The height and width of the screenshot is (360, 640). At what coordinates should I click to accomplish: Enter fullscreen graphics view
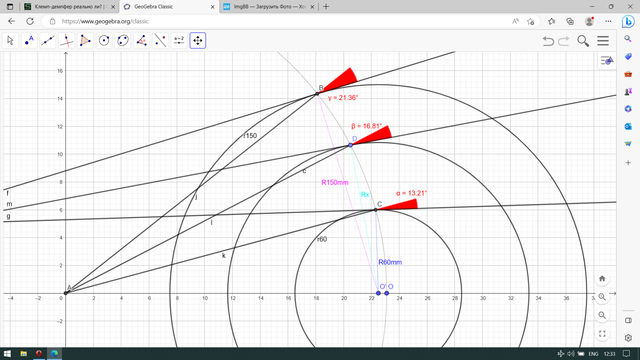(x=602, y=333)
